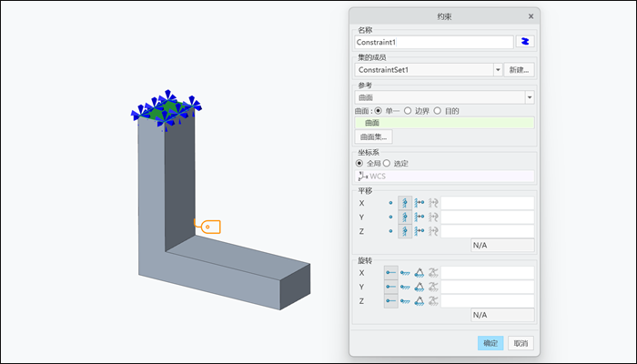Set Y translation to fixed
This screenshot has width=637, height=364.
[405, 217]
